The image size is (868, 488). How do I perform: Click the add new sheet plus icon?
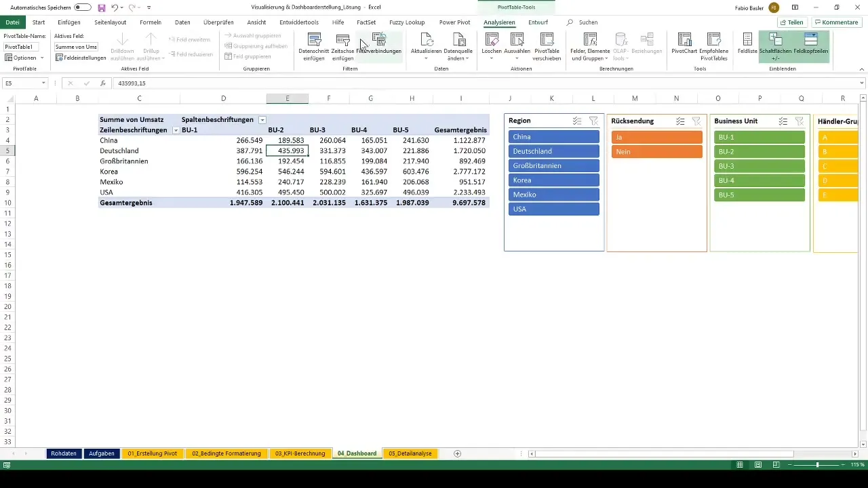click(458, 453)
